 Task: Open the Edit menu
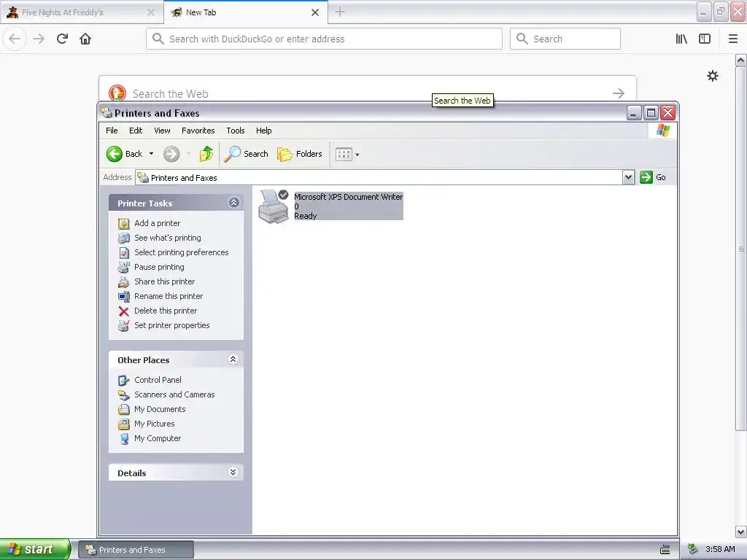click(x=136, y=131)
